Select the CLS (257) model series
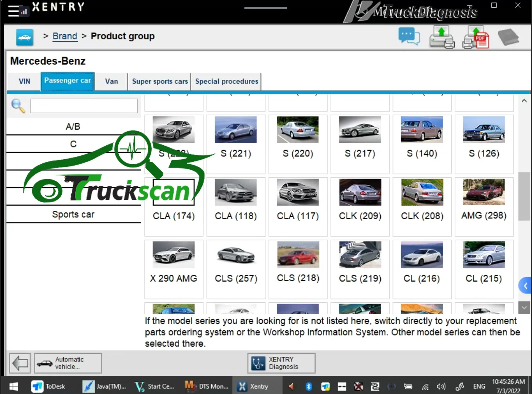The image size is (532, 394). pyautogui.click(x=236, y=269)
